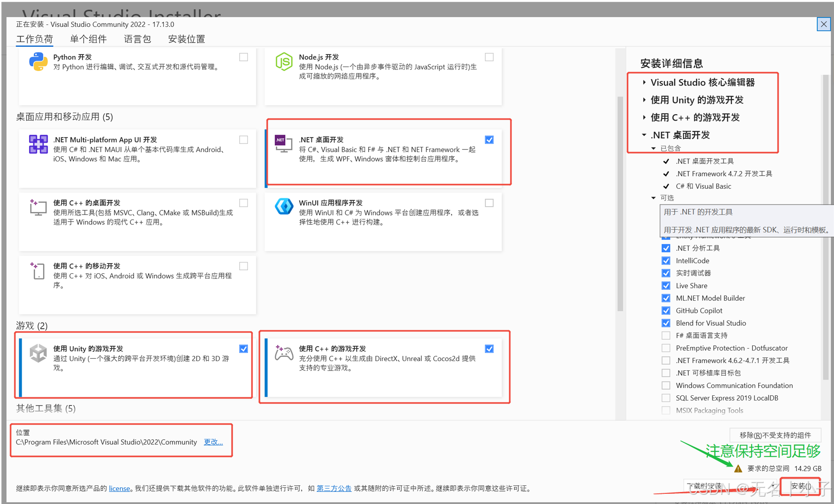The height and width of the screenshot is (504, 834).
Task: Collapse the .NET 桌面开发 section
Action: 644,135
